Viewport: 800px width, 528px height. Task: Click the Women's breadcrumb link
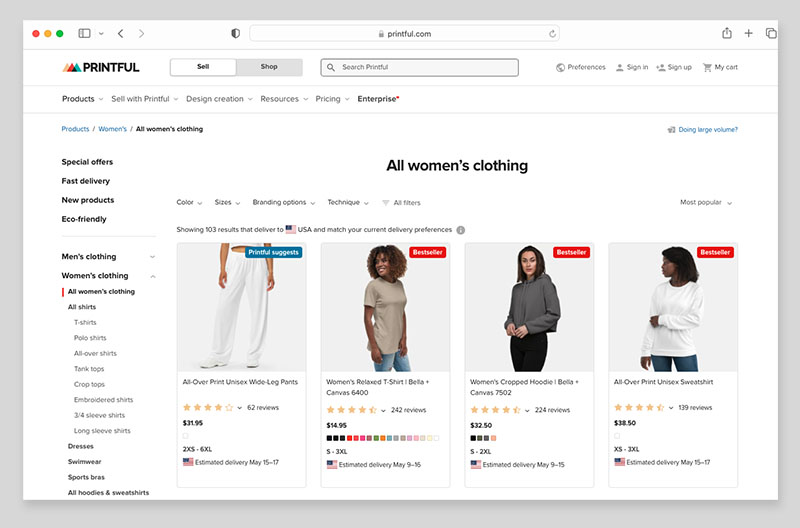coord(112,129)
